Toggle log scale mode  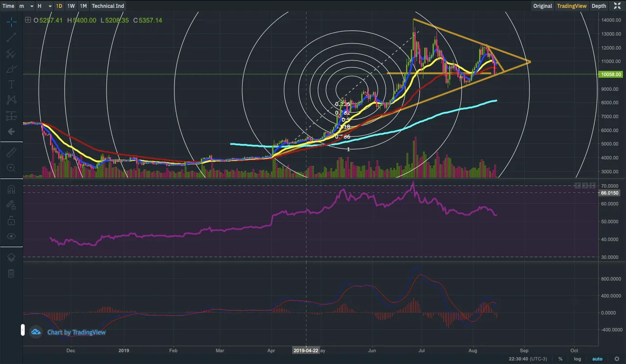(578, 359)
